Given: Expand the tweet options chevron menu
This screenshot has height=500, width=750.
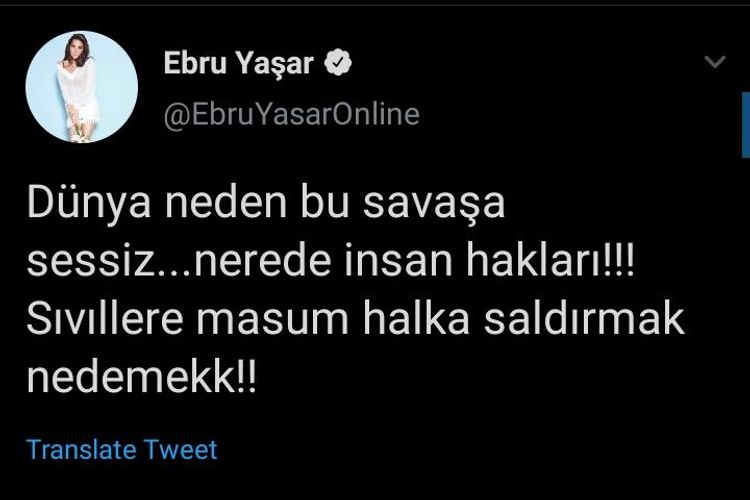Looking at the screenshot, I should pos(715,62).
